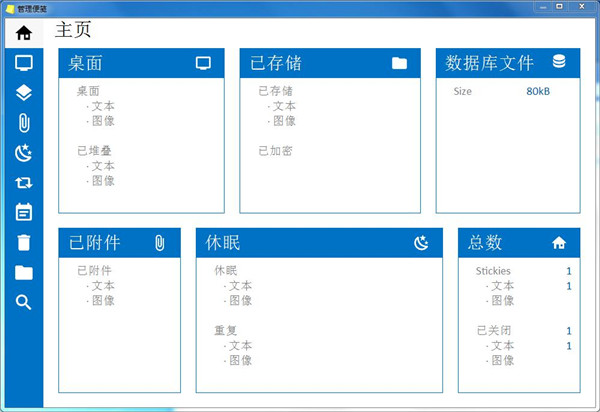Viewport: 600px width, 412px height.
Task: Click 图像 under 已存储 label
Action: (284, 121)
